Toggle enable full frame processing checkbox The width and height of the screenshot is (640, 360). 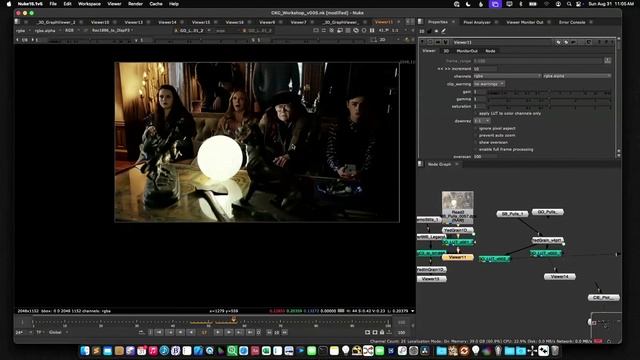click(x=476, y=149)
